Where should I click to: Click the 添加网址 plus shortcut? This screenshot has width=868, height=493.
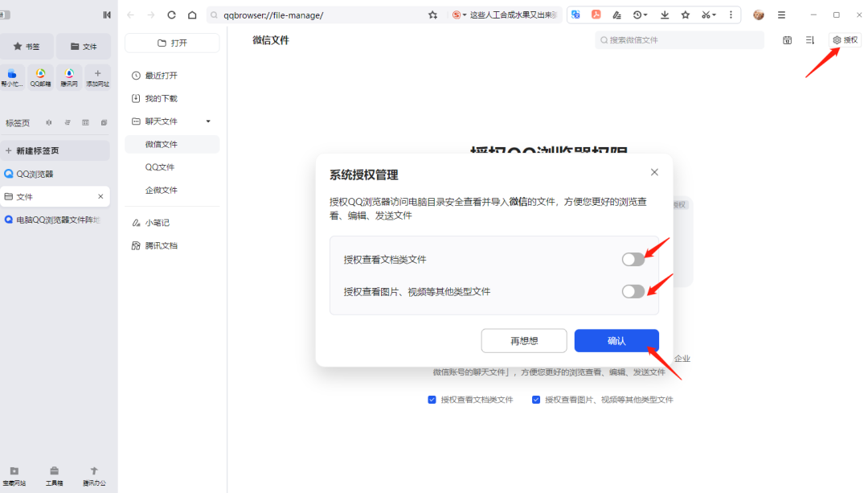coord(97,77)
